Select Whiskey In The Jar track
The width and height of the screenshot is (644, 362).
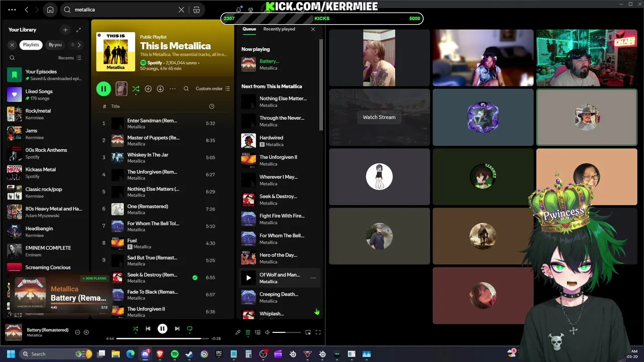click(x=164, y=157)
